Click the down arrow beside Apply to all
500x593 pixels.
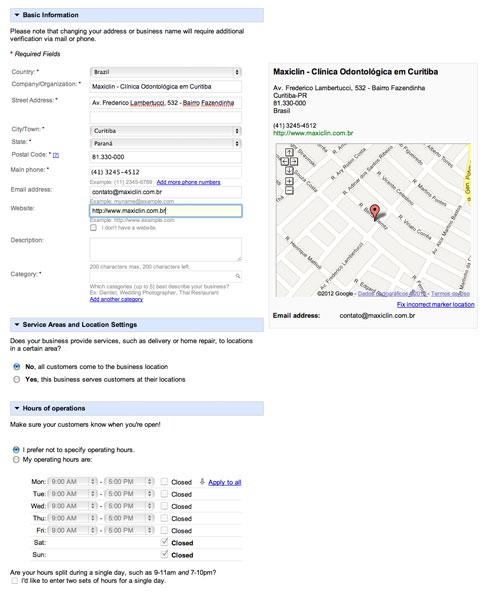point(202,481)
